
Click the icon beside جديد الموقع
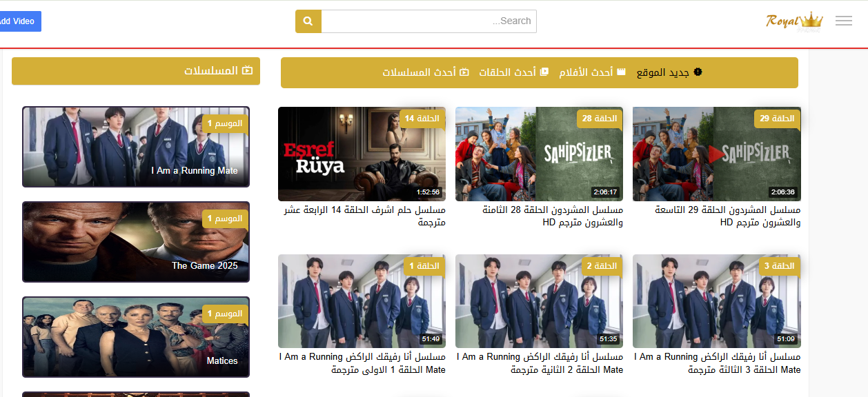[x=698, y=72]
